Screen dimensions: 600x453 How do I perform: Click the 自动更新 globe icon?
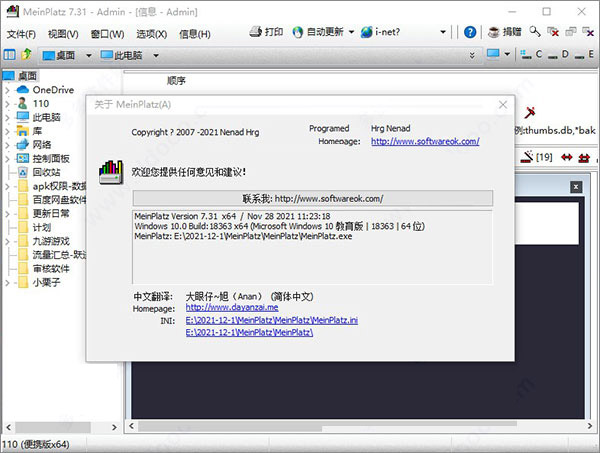(298, 33)
